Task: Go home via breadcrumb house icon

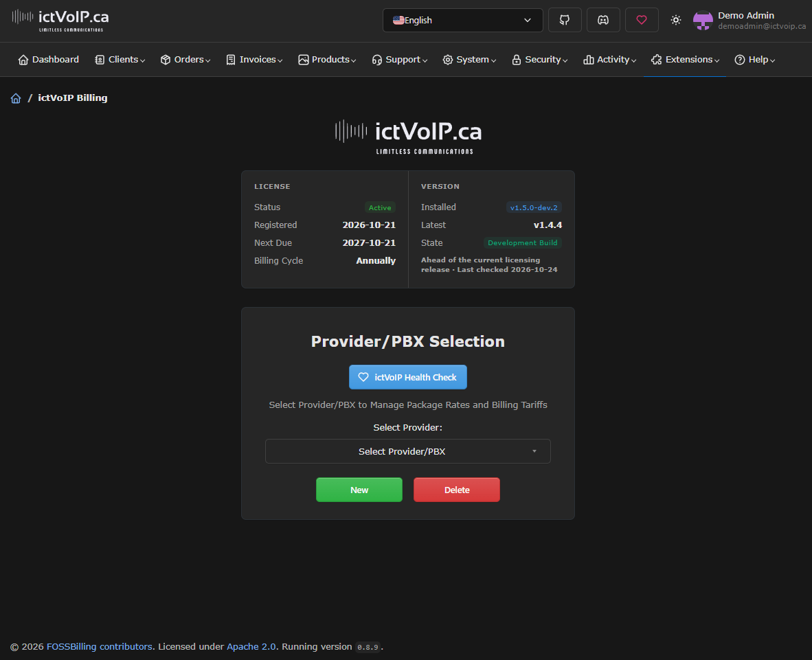Action: [16, 98]
